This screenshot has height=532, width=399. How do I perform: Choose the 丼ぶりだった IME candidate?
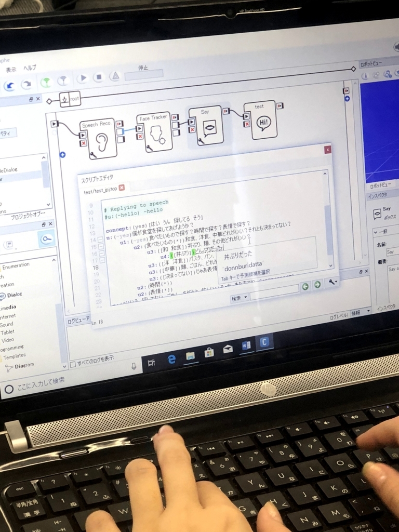238,255
